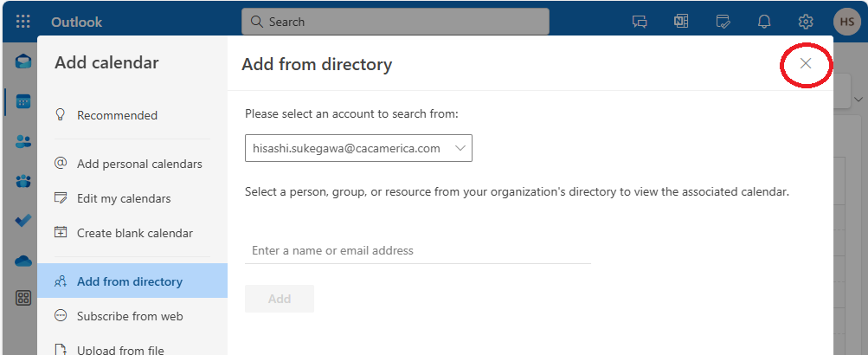Open the My Day panel icon
868x355 pixels.
coord(723,22)
